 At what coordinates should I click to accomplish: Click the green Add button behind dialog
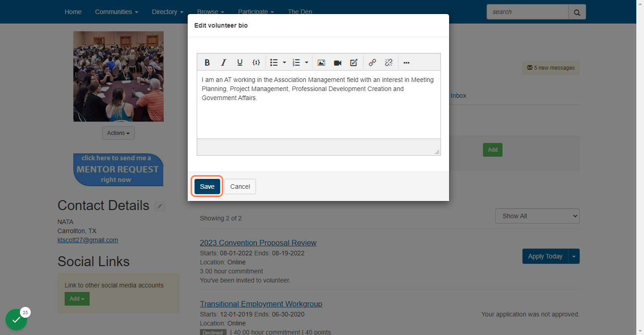pos(492,150)
